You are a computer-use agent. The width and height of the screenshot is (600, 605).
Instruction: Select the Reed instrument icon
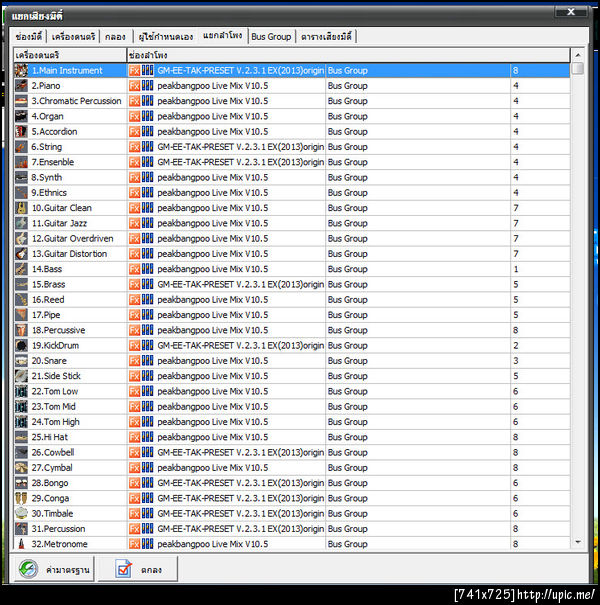click(x=21, y=299)
